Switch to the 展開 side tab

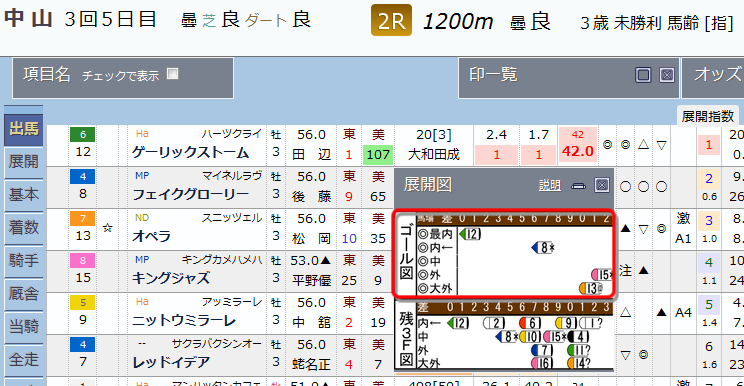point(24,162)
